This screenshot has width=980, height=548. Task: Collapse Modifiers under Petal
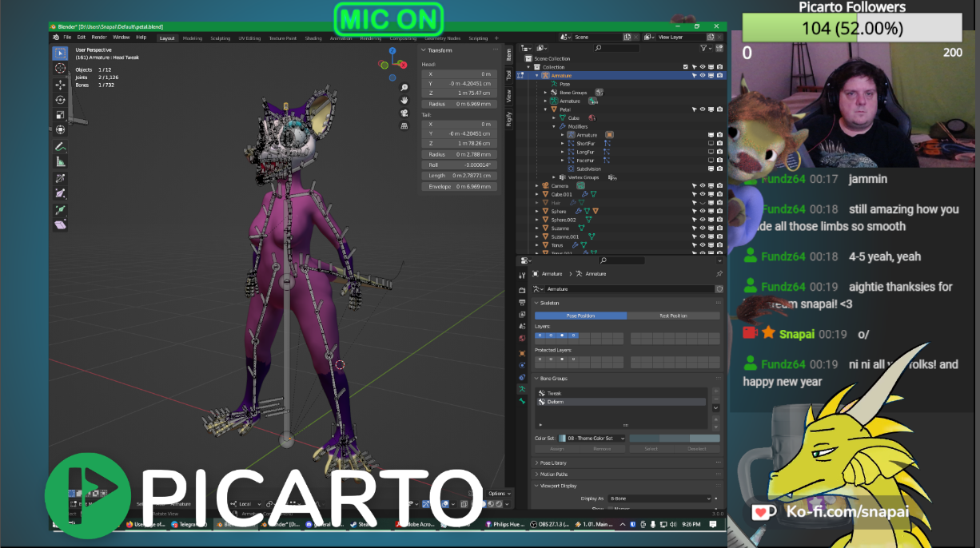[x=553, y=126]
